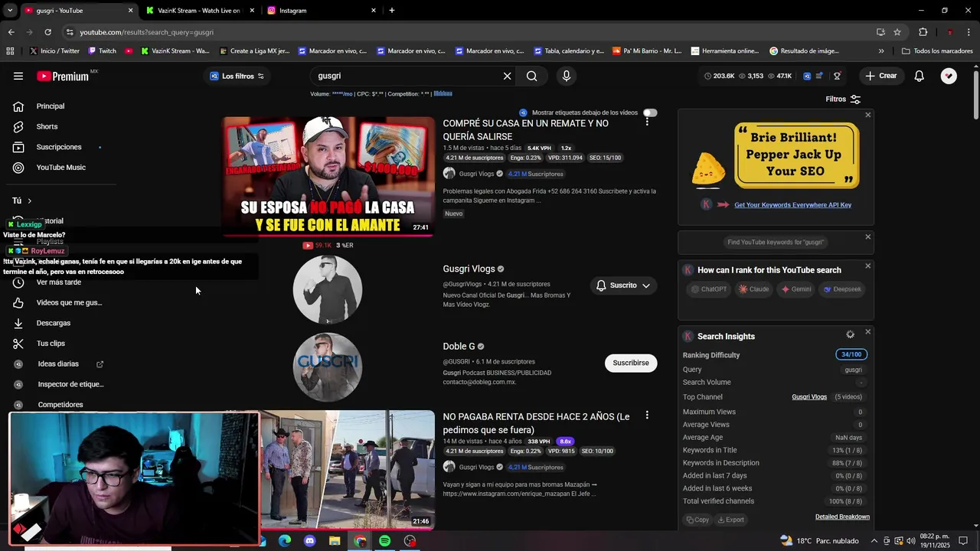
Task: Click the Search Insights settings gear
Action: pyautogui.click(x=850, y=334)
